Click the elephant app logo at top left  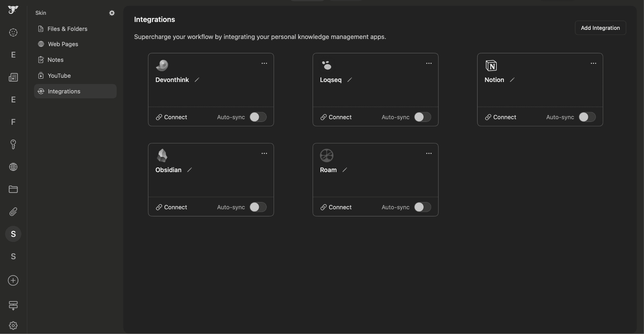tap(13, 10)
